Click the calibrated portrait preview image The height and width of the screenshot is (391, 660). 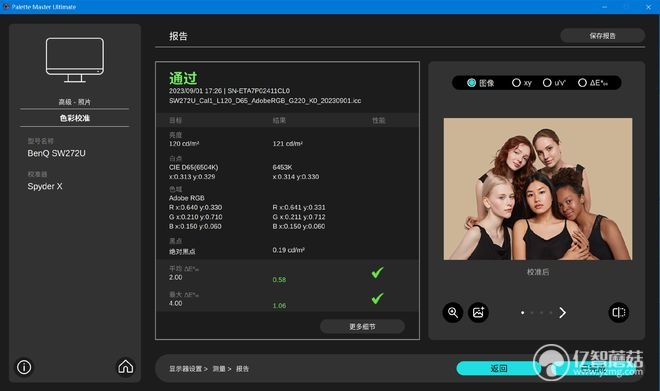[x=538, y=189]
